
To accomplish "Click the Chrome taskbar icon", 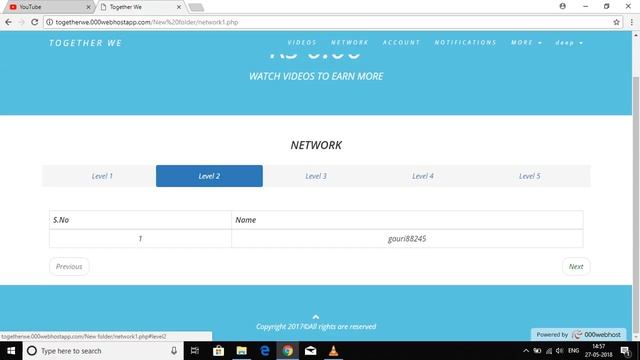I will [288, 351].
